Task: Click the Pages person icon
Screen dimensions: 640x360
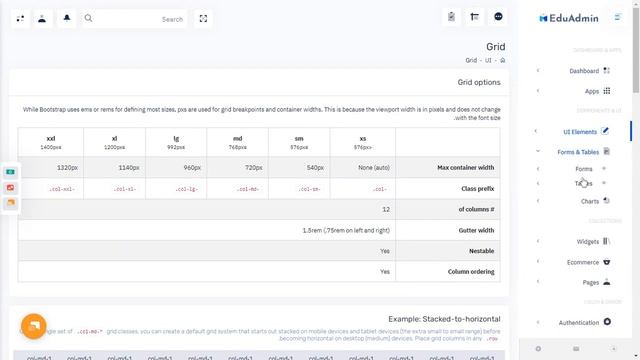Action: coord(607,282)
